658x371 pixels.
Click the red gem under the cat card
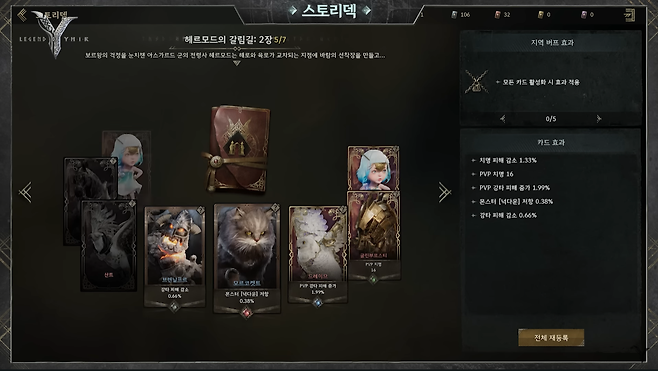pos(247,312)
